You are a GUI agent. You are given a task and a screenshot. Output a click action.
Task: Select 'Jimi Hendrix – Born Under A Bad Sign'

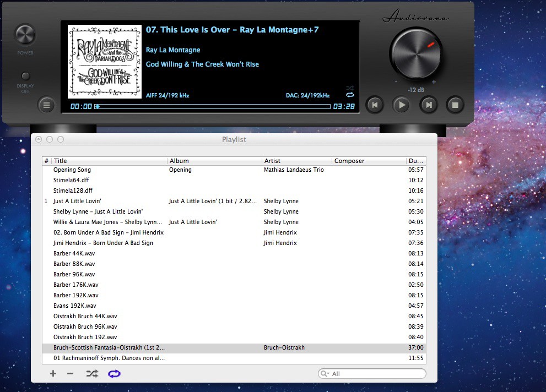234,243
